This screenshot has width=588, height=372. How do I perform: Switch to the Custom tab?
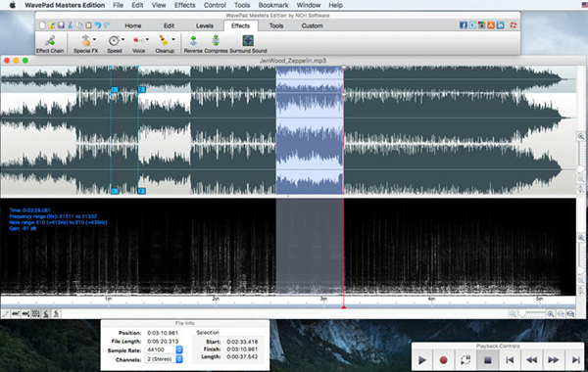[312, 25]
